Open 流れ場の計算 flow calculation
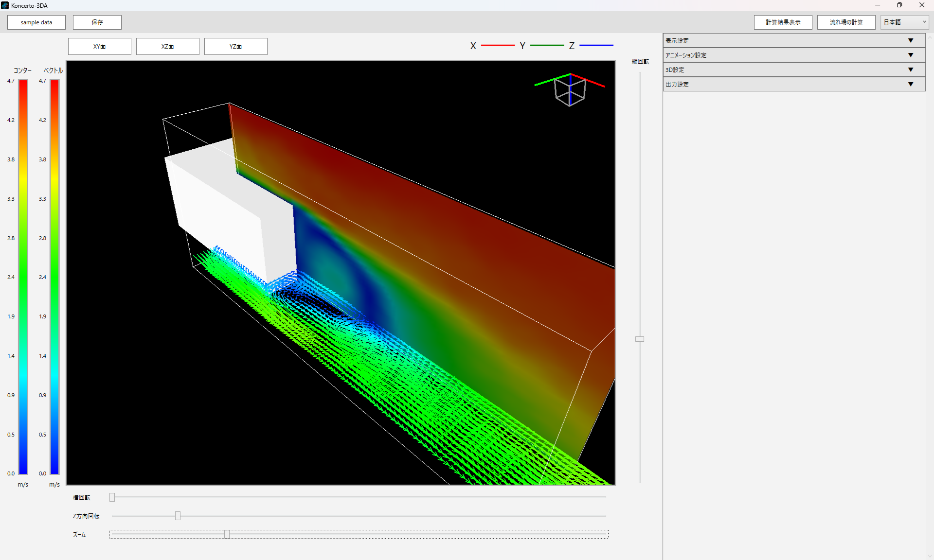 tap(846, 22)
